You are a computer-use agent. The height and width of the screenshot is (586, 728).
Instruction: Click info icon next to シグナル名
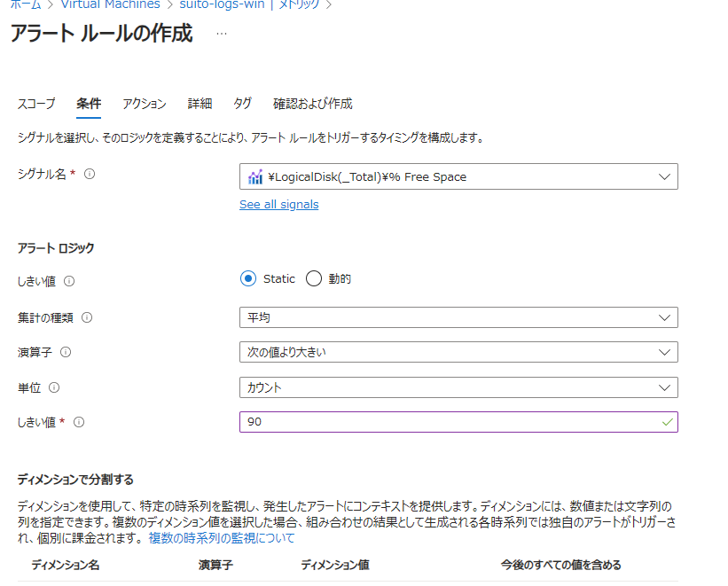coord(89,175)
